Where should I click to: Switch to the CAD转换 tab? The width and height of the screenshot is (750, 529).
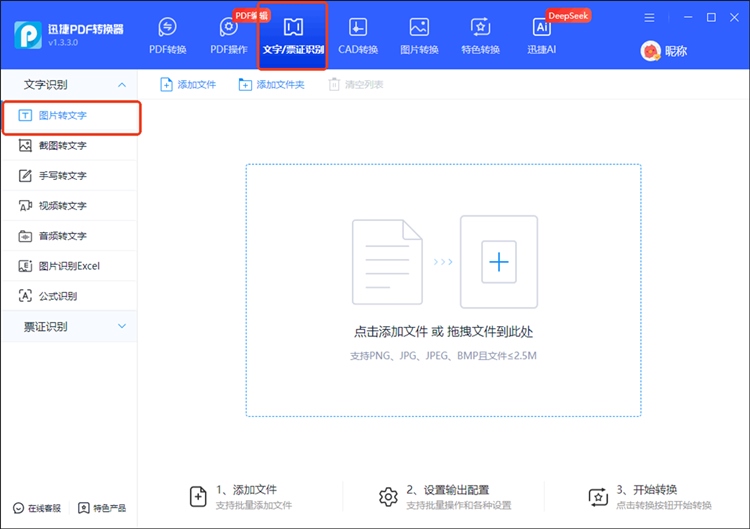click(358, 36)
